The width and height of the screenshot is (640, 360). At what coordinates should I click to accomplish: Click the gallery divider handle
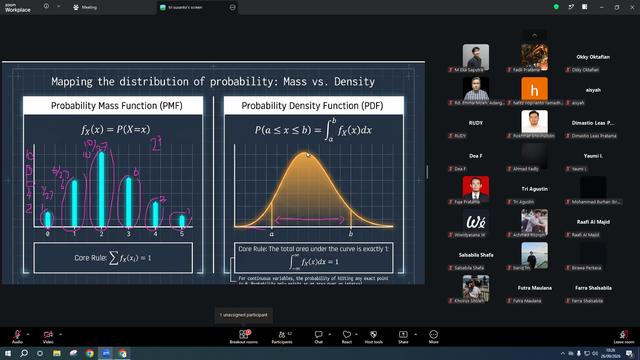click(427, 172)
